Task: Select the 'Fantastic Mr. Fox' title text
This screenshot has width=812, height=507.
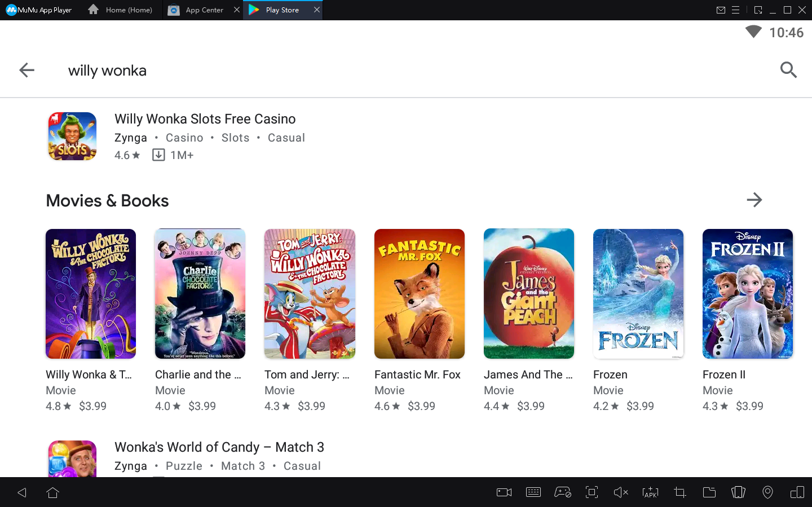Action: tap(417, 374)
